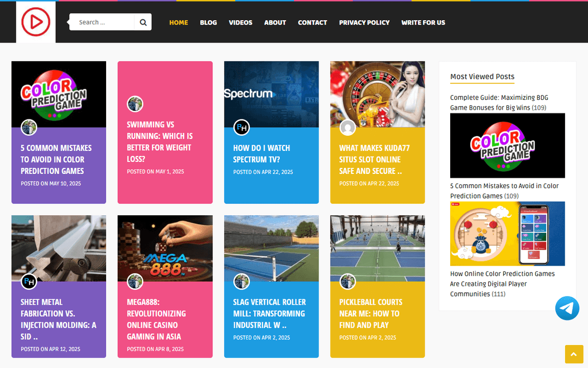Click author avatar on MEGA888 card

click(135, 281)
